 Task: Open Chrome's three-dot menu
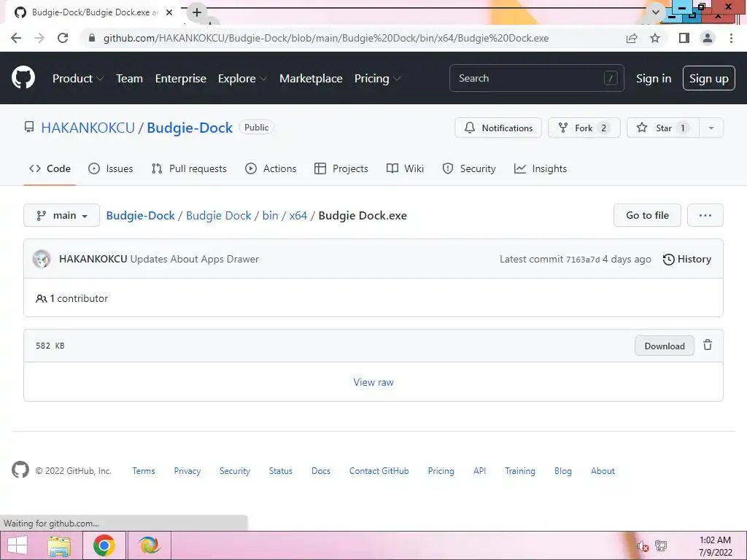coord(731,38)
